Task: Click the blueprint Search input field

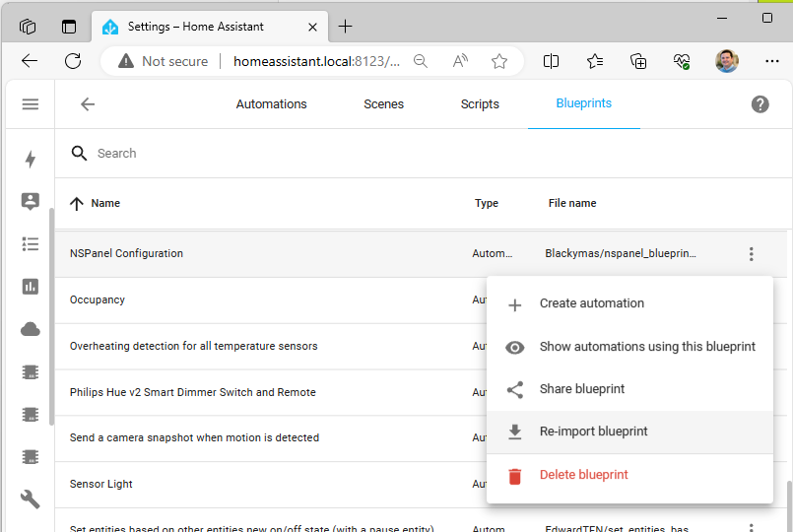Action: click(394, 154)
